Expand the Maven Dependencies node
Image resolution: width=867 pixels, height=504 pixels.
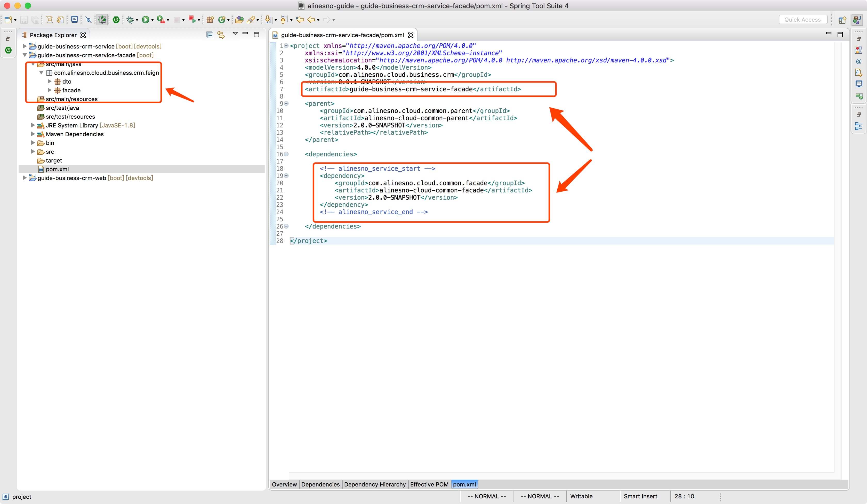(x=33, y=134)
